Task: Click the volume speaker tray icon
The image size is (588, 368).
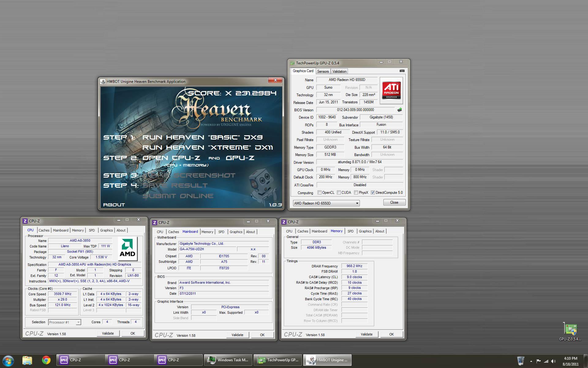Action: click(554, 361)
